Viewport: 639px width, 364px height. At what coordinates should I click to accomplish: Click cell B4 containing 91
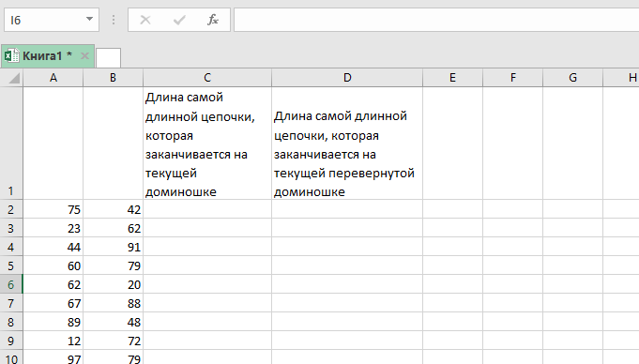coord(113,247)
